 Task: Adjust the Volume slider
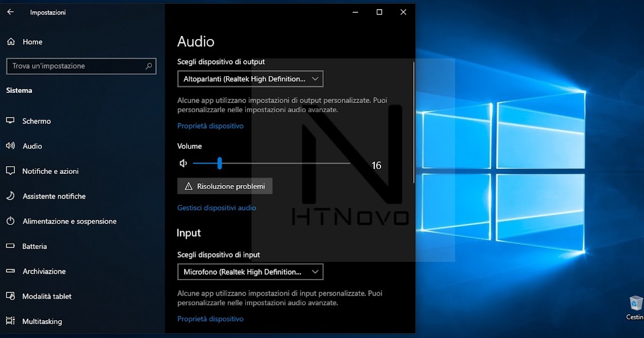click(x=219, y=163)
